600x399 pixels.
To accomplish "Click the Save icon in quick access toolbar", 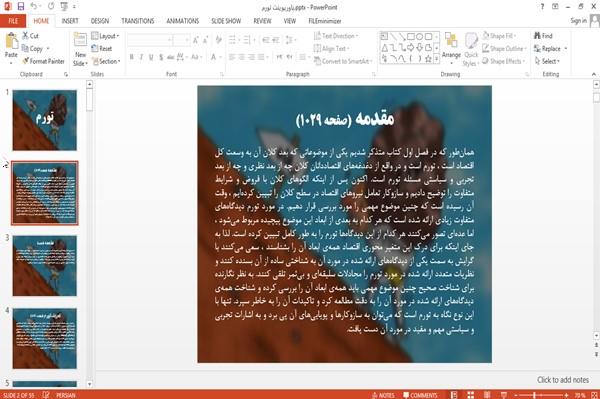I will (x=21, y=7).
